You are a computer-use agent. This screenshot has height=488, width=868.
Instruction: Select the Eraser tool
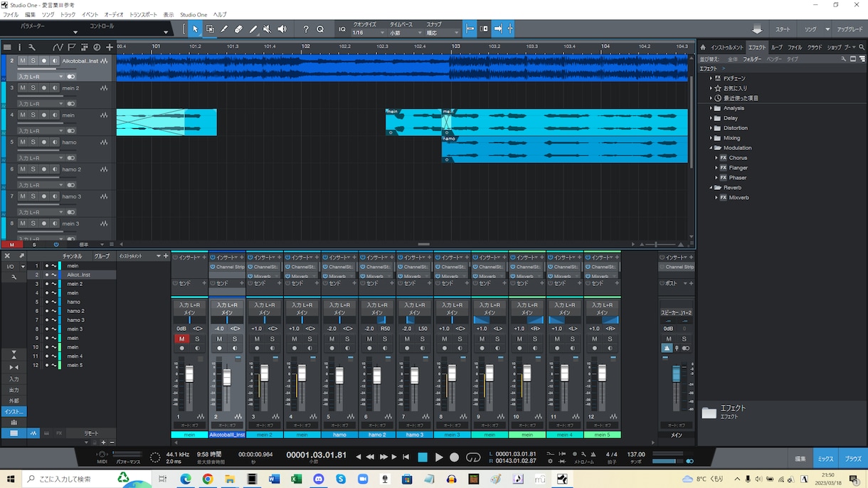click(239, 29)
